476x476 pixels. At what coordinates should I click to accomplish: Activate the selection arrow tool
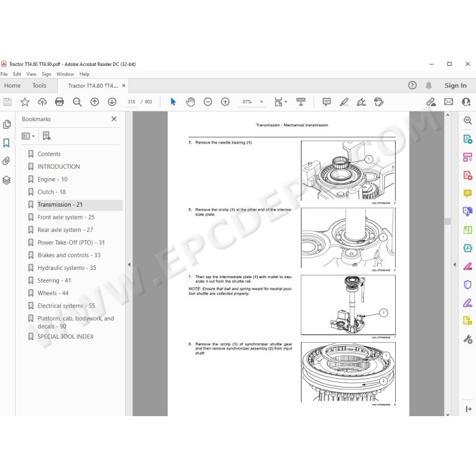pyautogui.click(x=173, y=102)
